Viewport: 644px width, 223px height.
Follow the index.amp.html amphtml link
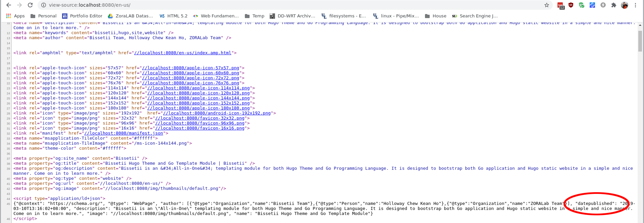[x=183, y=53]
